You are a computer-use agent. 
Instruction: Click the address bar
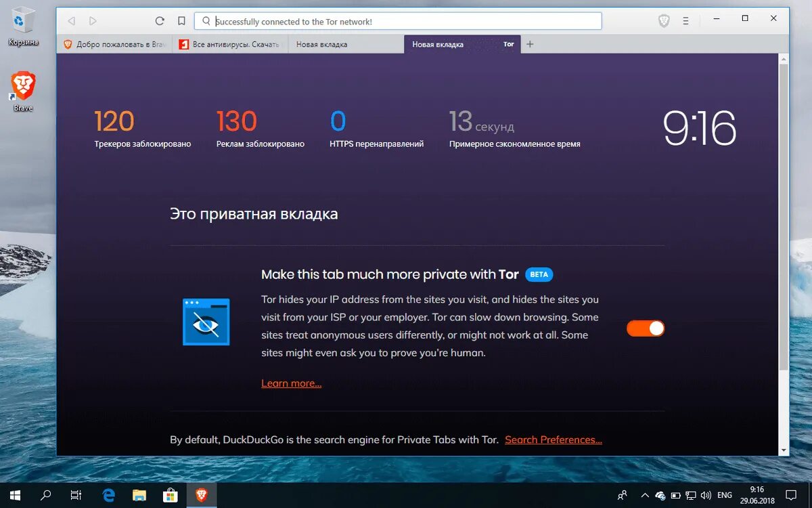coord(398,21)
